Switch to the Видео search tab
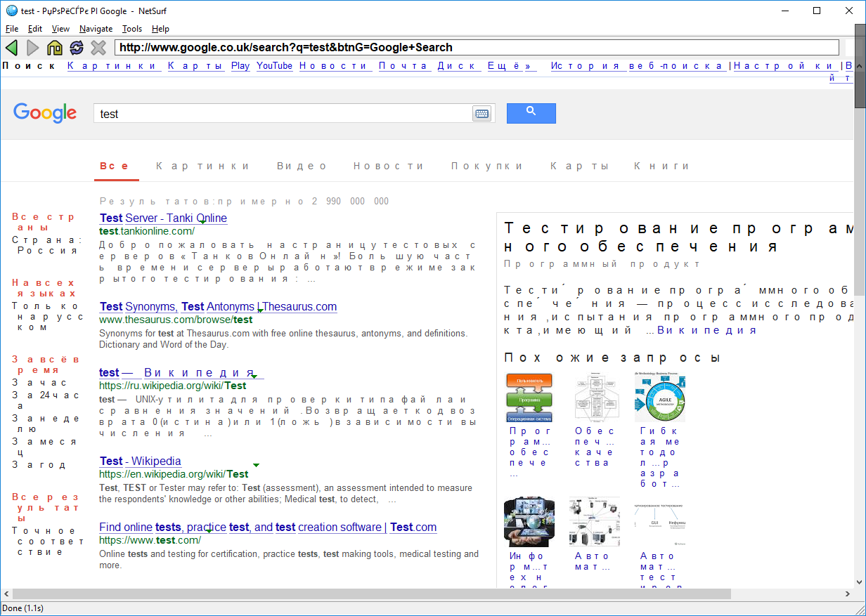Viewport: 866px width, 616px height. (x=302, y=166)
